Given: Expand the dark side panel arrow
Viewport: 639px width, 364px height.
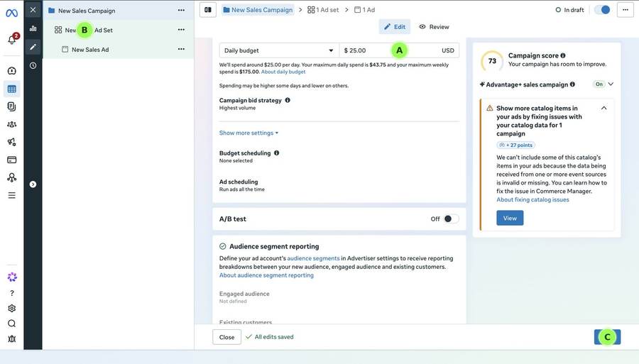Looking at the screenshot, I should [x=33, y=184].
